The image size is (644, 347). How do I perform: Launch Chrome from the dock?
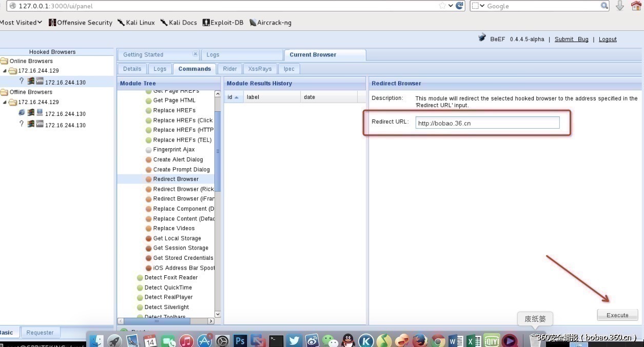[438, 341]
